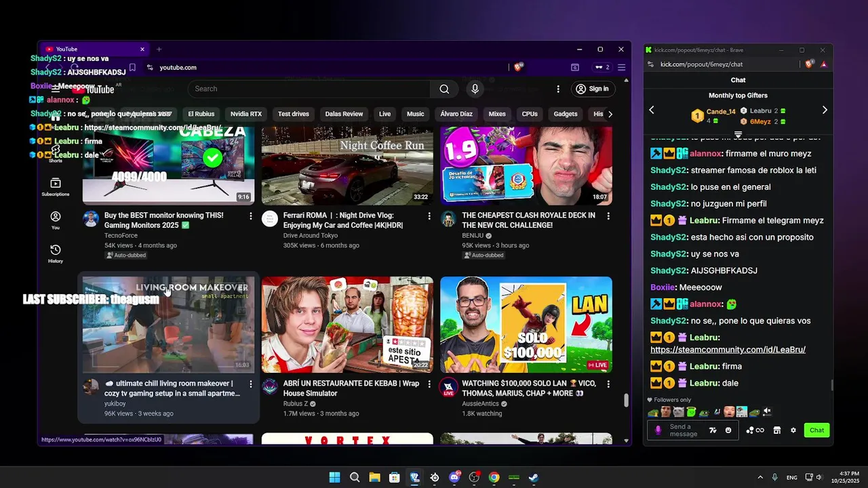
Task: Select the Mixes filter chip
Action: pyautogui.click(x=497, y=114)
